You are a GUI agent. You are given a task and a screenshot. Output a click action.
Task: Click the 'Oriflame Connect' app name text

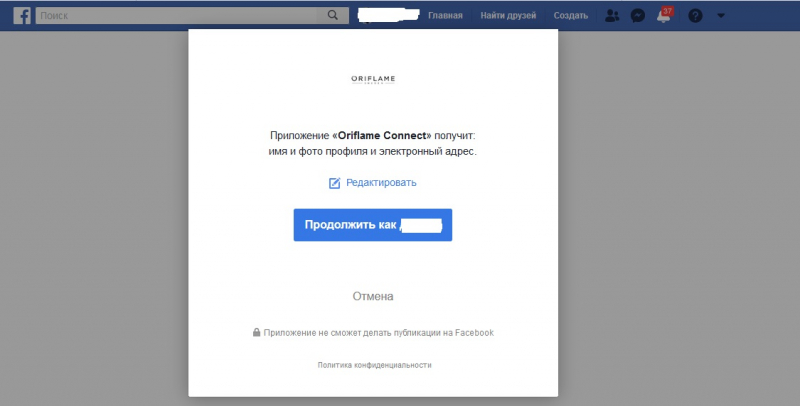tap(382, 136)
